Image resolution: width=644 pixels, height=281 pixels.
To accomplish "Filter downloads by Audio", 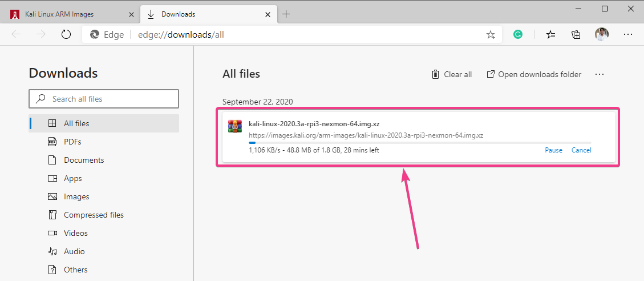I will [x=104, y=251].
